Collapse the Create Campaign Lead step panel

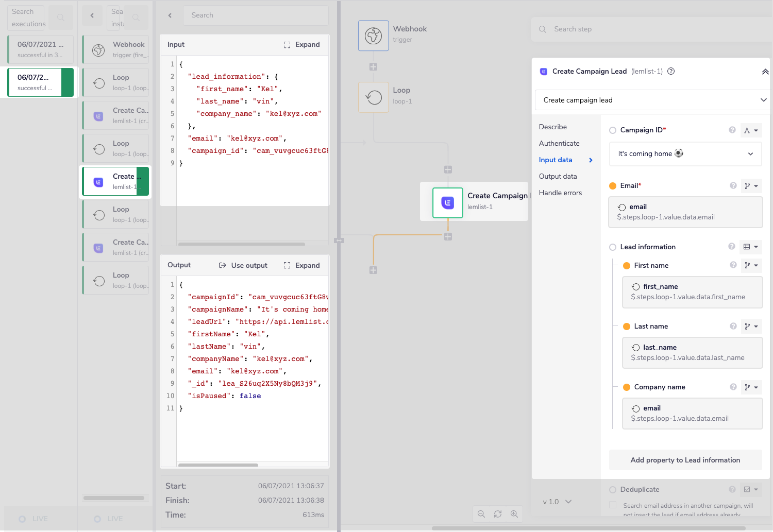pyautogui.click(x=765, y=72)
